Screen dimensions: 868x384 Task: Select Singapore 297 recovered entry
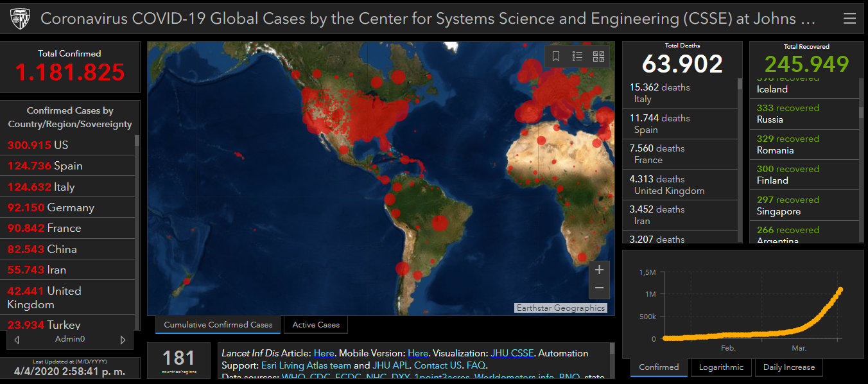coord(804,205)
